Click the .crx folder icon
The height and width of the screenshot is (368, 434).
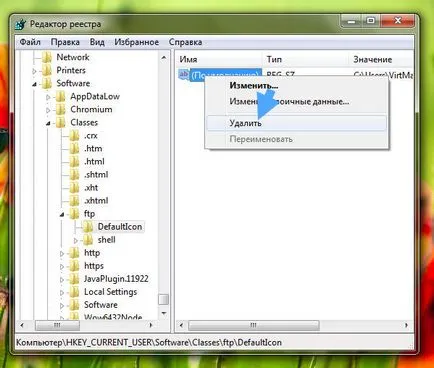coord(74,136)
